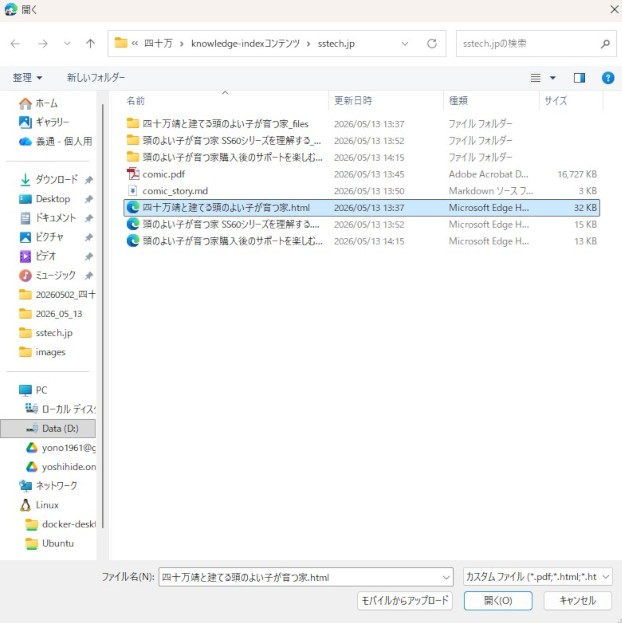
Task: Click the search magnifier icon
Action: point(605,43)
